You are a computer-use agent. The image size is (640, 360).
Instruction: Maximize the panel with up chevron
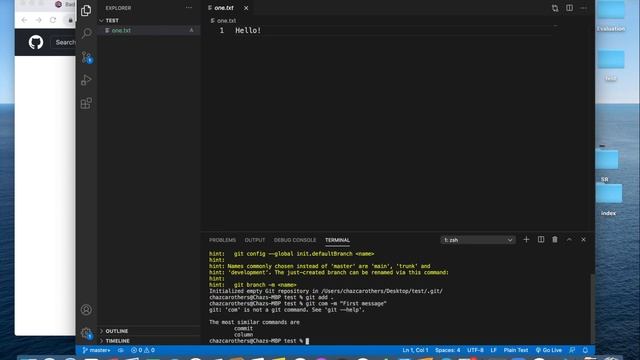[x=569, y=240]
